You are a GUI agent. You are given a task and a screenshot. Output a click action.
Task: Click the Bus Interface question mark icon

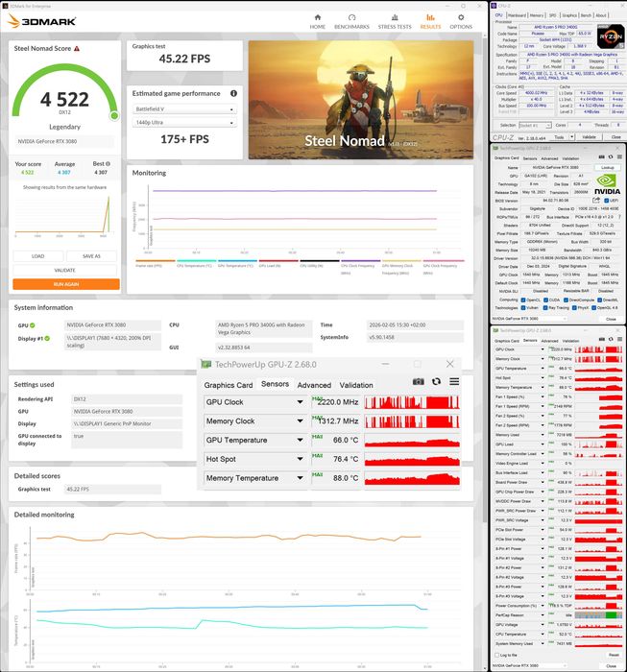619,217
